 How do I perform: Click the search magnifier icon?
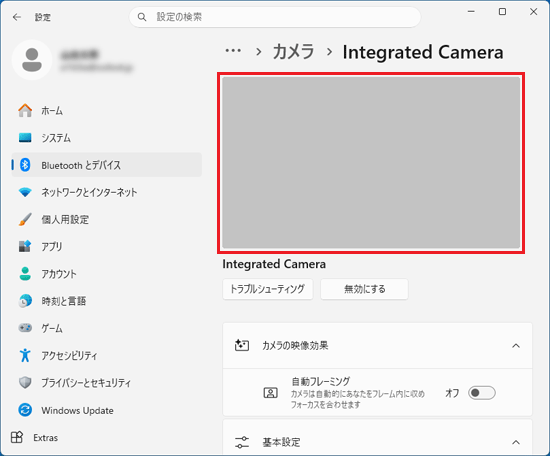pyautogui.click(x=142, y=17)
